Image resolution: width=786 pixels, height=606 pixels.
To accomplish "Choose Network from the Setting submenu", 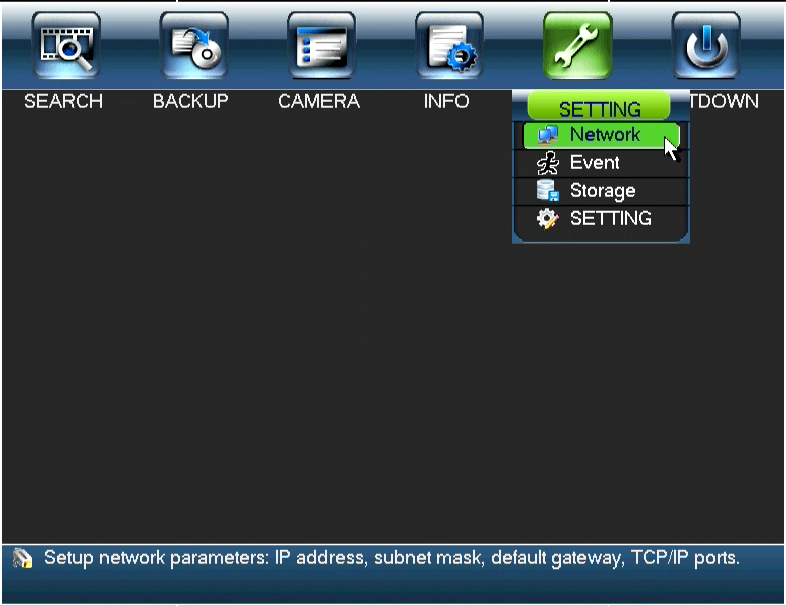I will [602, 135].
